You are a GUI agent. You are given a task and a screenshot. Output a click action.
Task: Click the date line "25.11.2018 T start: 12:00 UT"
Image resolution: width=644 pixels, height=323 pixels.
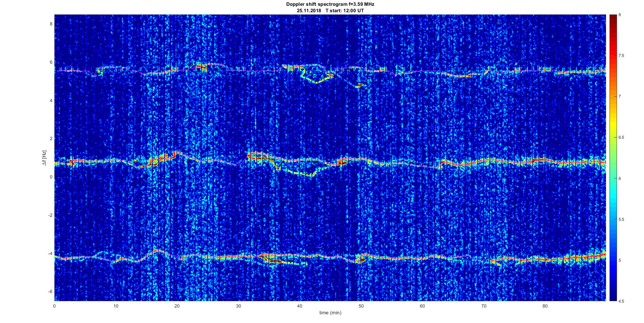[330, 10]
